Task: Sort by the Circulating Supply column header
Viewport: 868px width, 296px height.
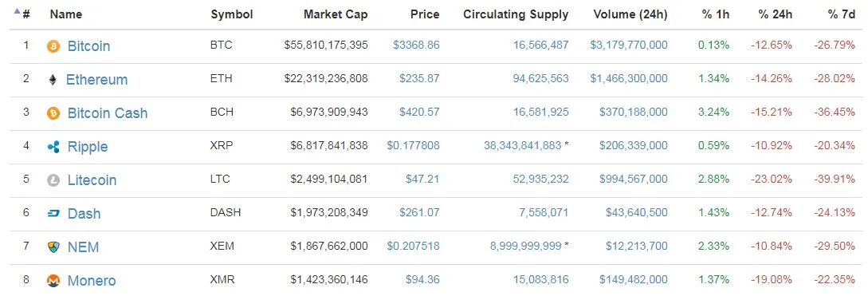Action: [x=516, y=14]
